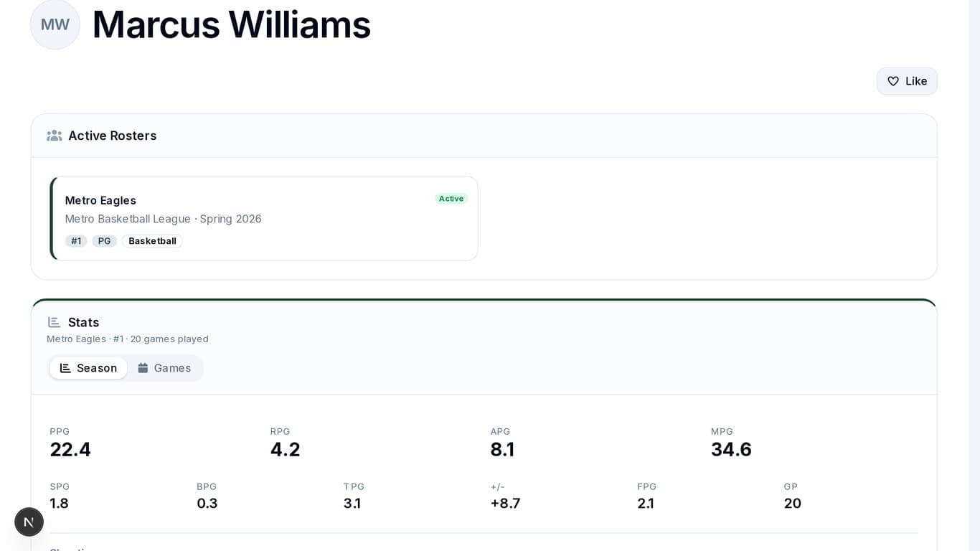Click the green Active status badge
Image resolution: width=980 pixels, height=551 pixels.
pyautogui.click(x=451, y=199)
